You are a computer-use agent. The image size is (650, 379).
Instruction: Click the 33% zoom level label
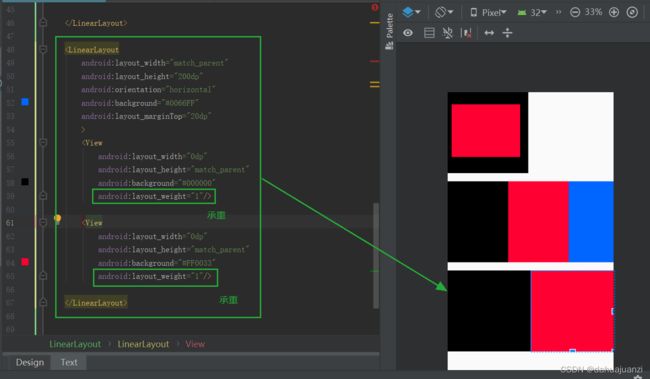(x=593, y=12)
